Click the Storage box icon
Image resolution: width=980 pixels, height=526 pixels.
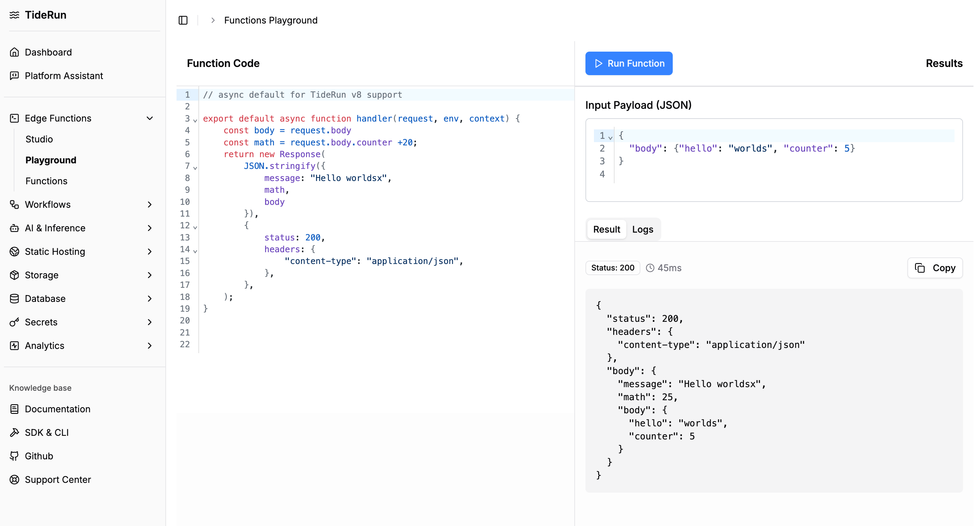[14, 275]
